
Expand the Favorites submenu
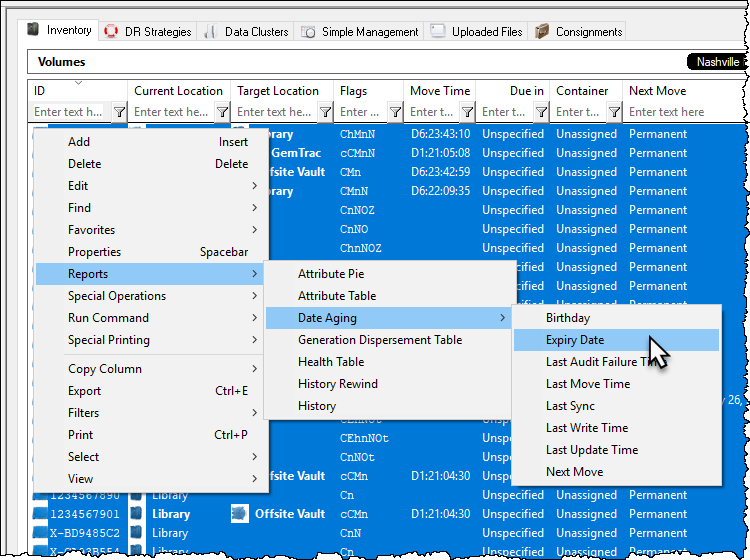[x=149, y=230]
